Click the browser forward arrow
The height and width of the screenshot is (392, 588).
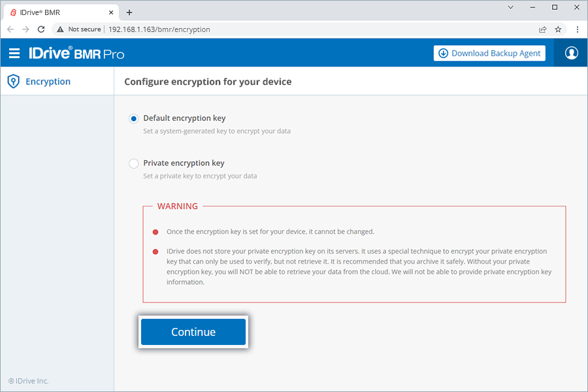[x=25, y=29]
